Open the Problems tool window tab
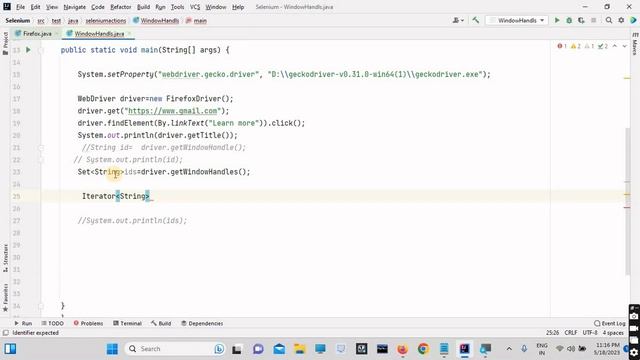This screenshot has width=640, height=360. point(88,323)
